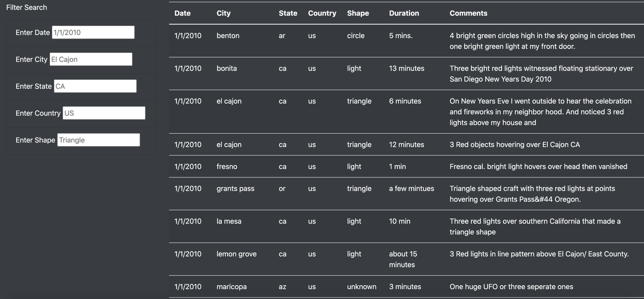This screenshot has height=299, width=644.
Task: Sort the table by the Date column header
Action: (x=182, y=13)
